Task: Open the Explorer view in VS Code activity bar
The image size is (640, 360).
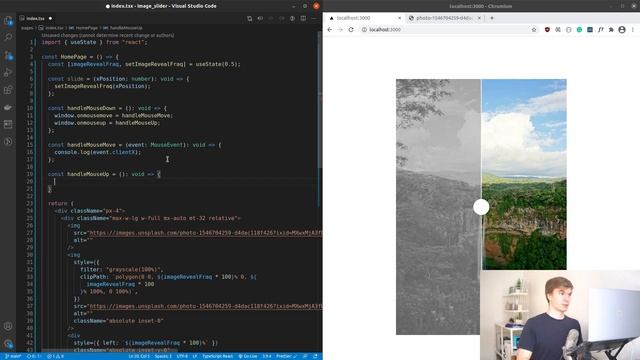Action: coord(8,21)
